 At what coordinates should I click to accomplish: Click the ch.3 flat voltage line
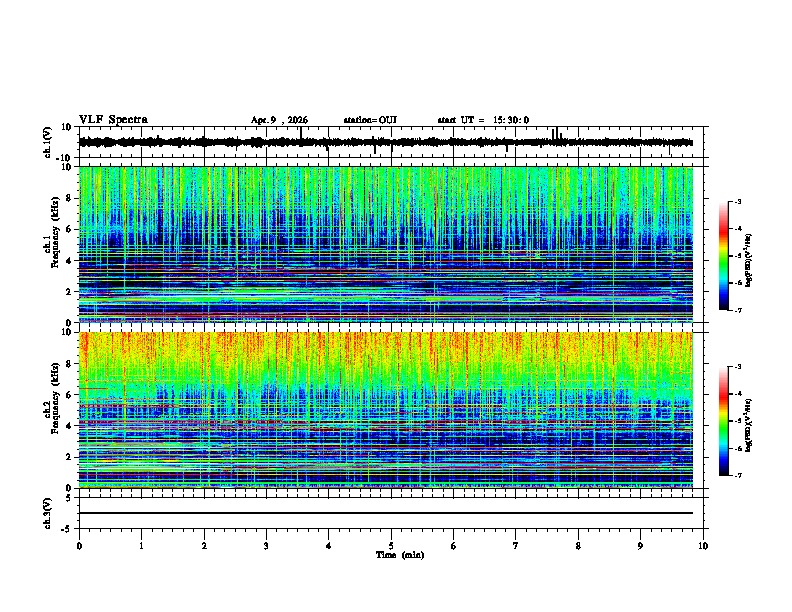(x=386, y=513)
